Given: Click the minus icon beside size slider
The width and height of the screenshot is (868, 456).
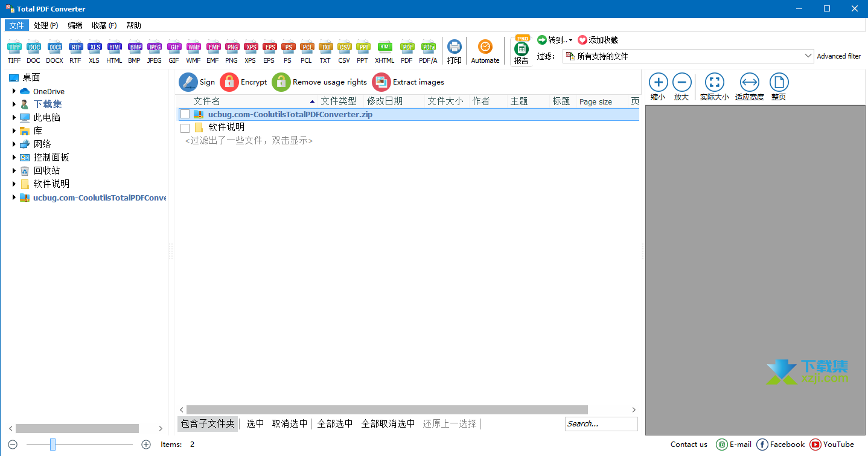Looking at the screenshot, I should (x=13, y=445).
